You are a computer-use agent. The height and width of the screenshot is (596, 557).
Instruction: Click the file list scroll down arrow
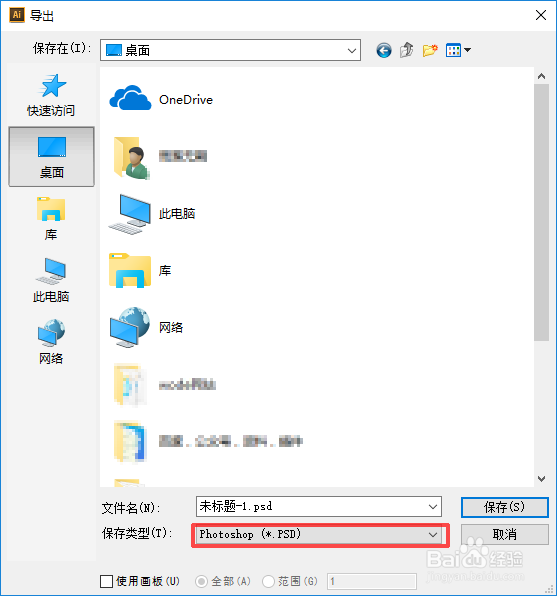coord(541,479)
